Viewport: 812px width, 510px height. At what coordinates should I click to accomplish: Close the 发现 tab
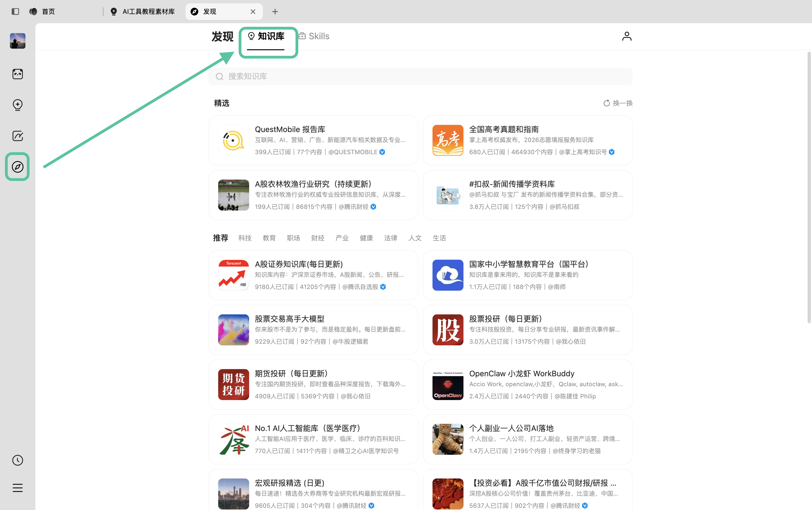[x=253, y=12]
